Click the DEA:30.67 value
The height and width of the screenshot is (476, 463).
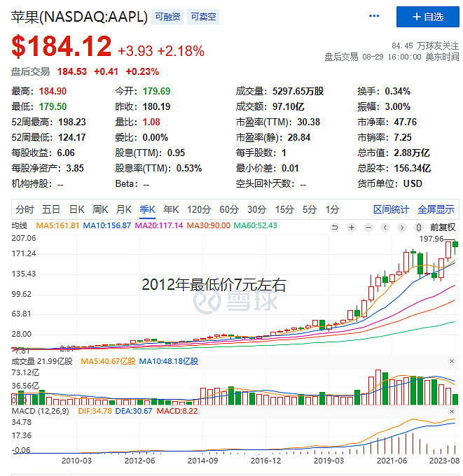coord(134,411)
